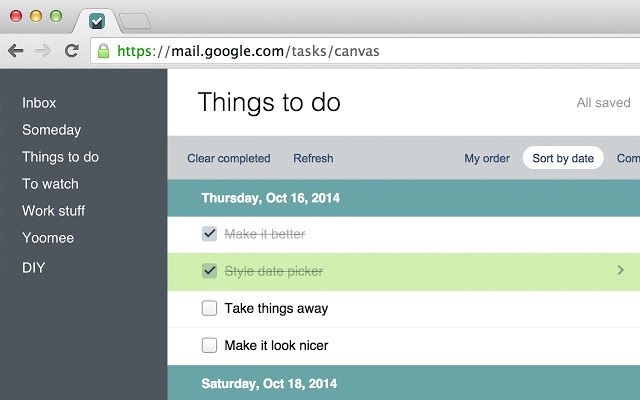
Task: Click the browser back arrow
Action: point(16,51)
